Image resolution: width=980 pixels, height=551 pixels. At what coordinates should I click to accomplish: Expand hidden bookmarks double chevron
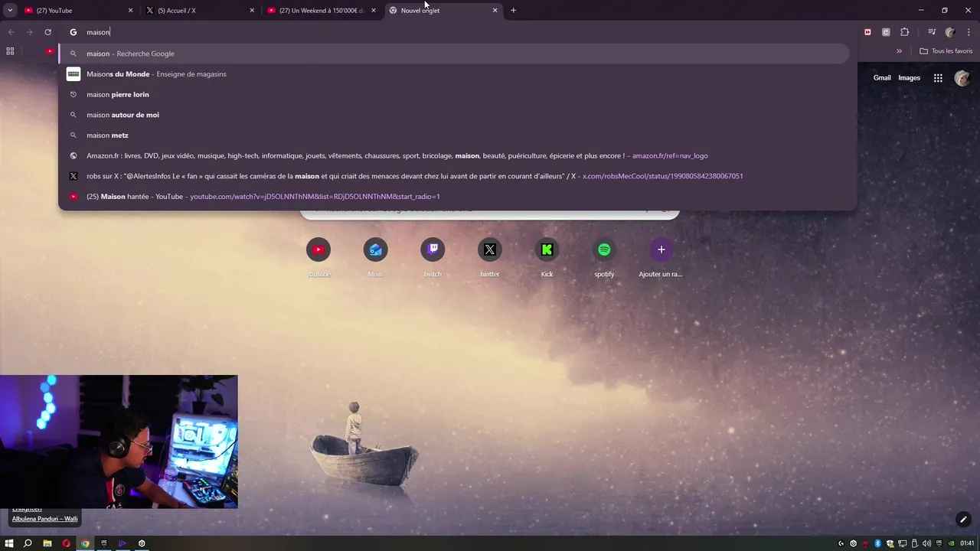[899, 51]
